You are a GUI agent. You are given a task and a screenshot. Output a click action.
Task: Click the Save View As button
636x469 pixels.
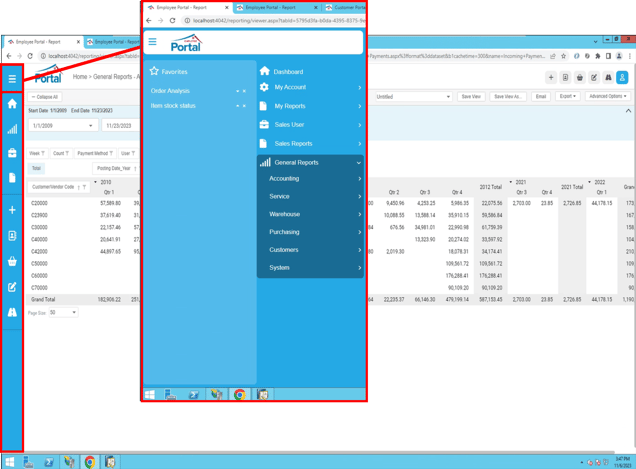tap(508, 97)
